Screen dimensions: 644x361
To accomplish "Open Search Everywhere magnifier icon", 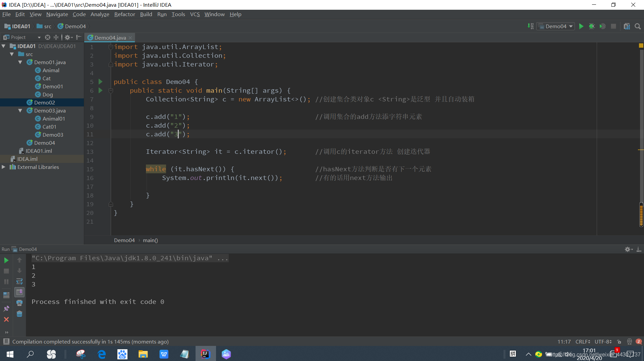I will 638,26.
